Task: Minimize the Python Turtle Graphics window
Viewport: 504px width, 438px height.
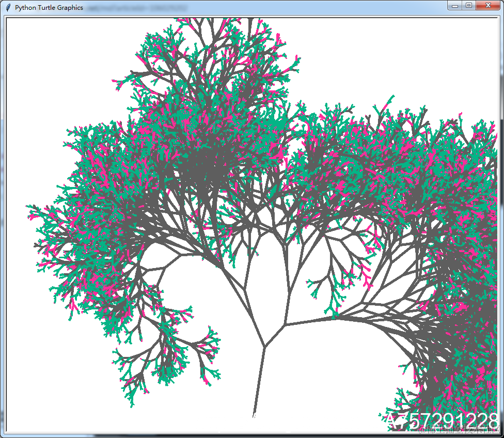Action: pyautogui.click(x=455, y=6)
